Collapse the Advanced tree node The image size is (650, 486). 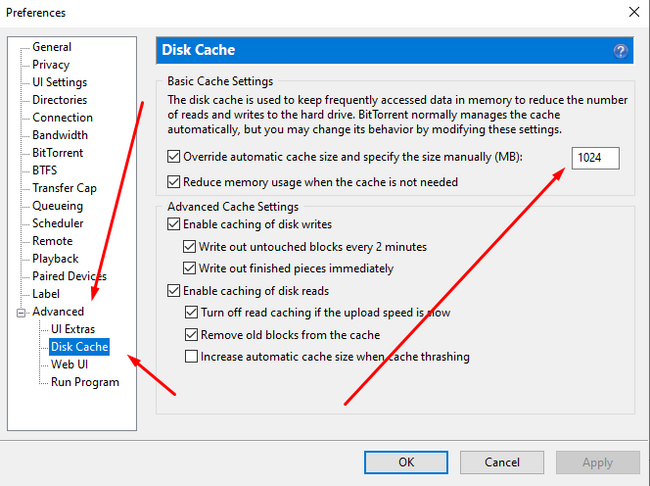(22, 312)
